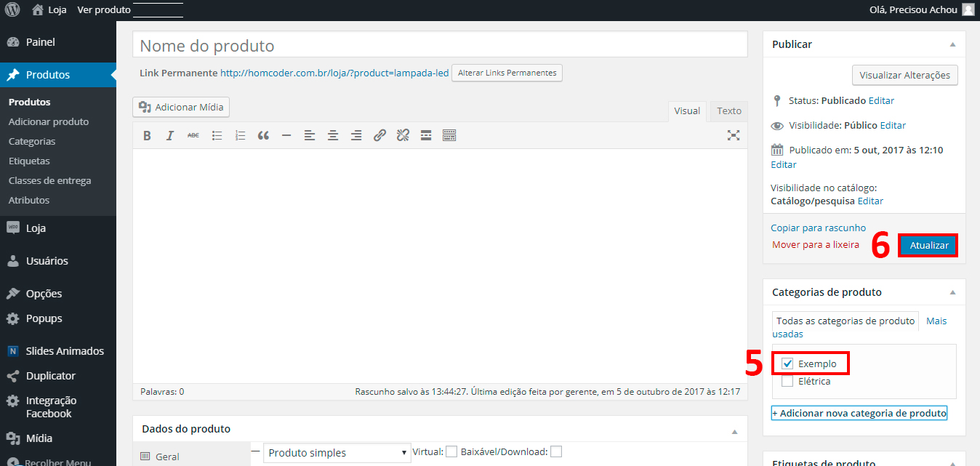The height and width of the screenshot is (466, 980).
Task: Open the WordPress logo menu
Action: pos(12,10)
